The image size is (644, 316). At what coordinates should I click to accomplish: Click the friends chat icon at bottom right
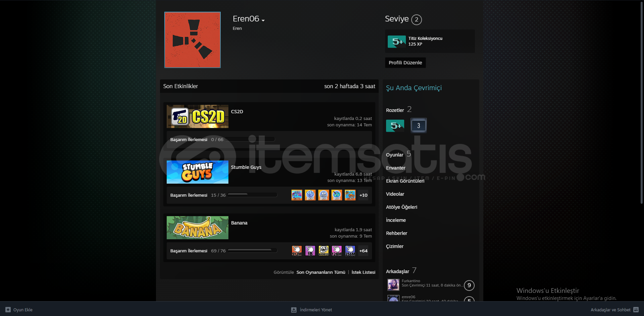point(636,310)
